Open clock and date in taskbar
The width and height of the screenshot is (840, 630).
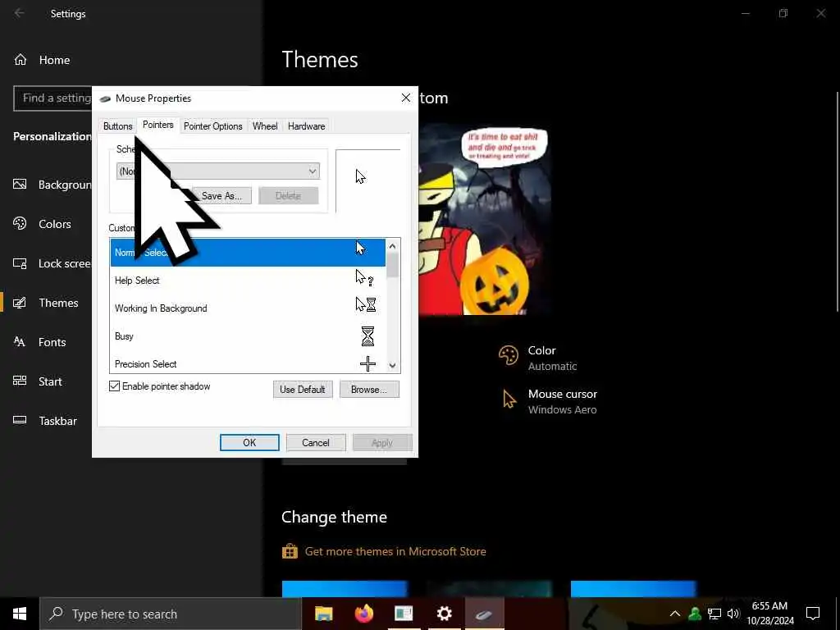tap(769, 614)
